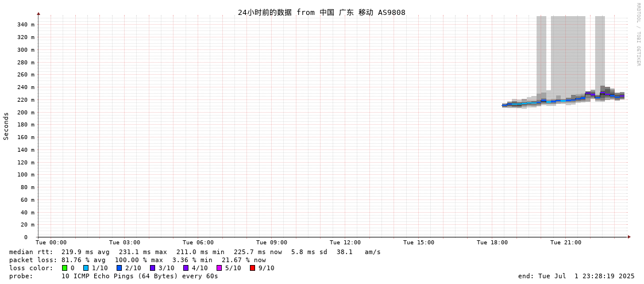
Task: Click the end timestamp Tue Jul 1 23:28:19 2025
Action: (x=576, y=276)
